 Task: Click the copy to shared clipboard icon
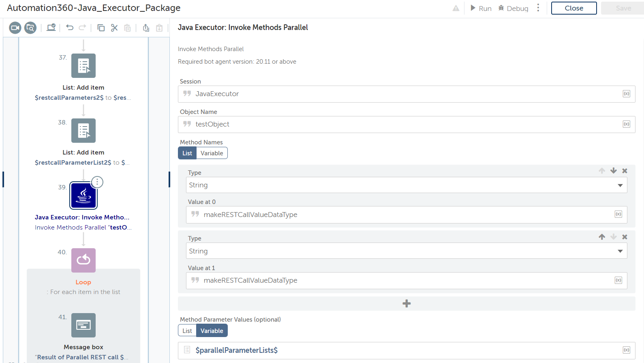click(146, 28)
